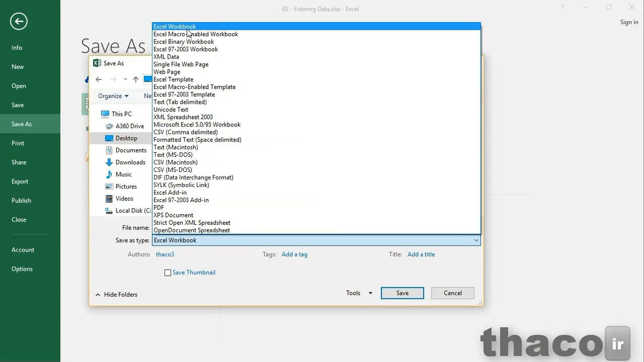The height and width of the screenshot is (362, 644).
Task: Click Add a title link
Action: tap(421, 255)
